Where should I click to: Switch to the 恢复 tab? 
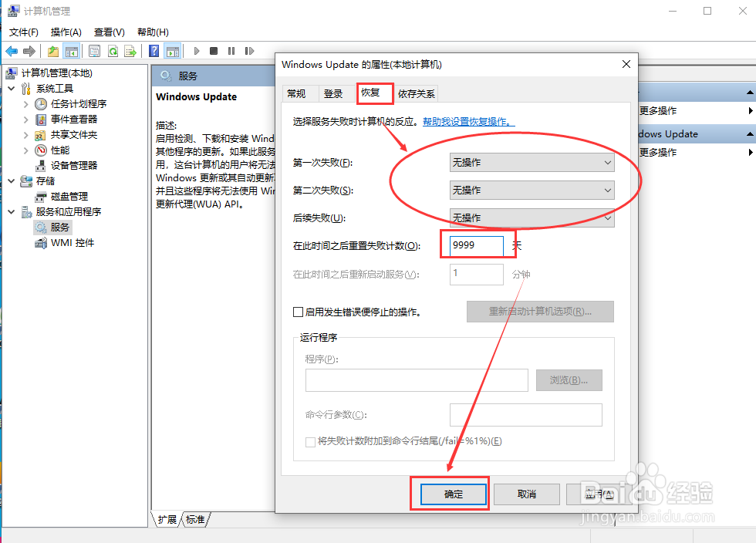[x=375, y=93]
